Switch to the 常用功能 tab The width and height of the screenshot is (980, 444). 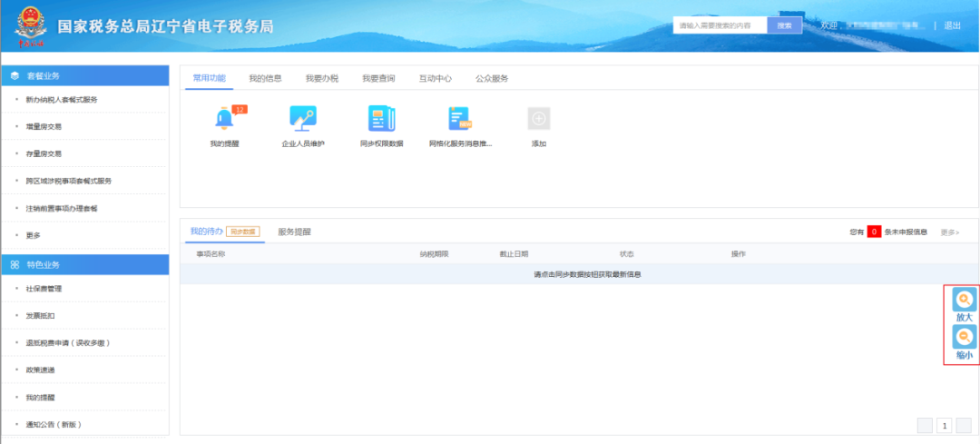pyautogui.click(x=209, y=78)
